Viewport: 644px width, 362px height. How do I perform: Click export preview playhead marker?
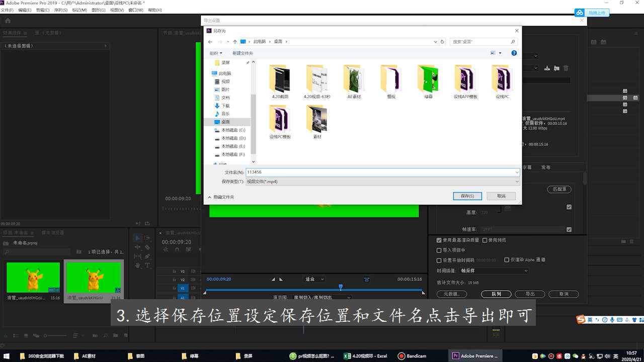pos(341,287)
